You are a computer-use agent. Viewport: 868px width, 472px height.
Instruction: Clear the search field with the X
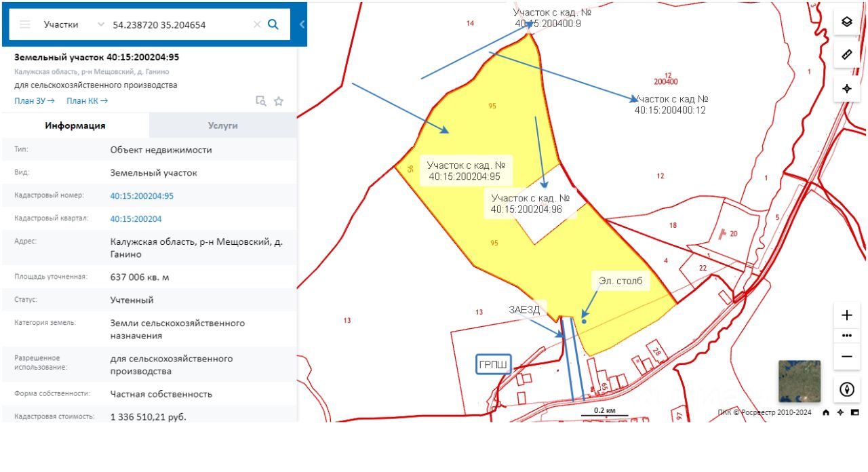257,24
